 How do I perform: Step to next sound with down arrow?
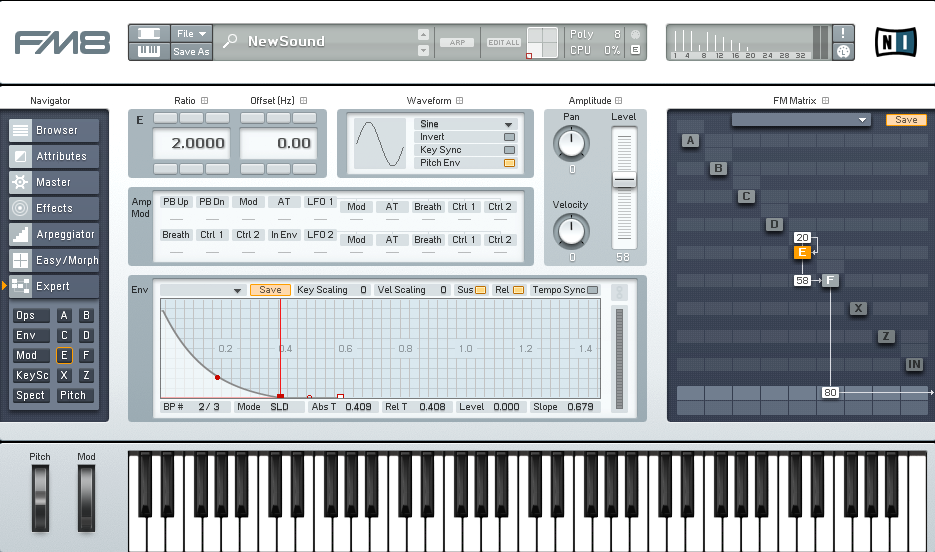(x=423, y=51)
